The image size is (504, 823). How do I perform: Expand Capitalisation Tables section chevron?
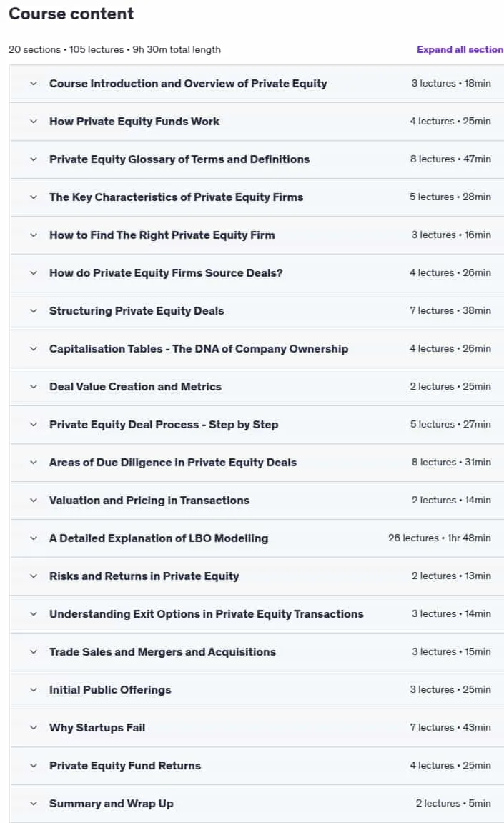pos(34,348)
